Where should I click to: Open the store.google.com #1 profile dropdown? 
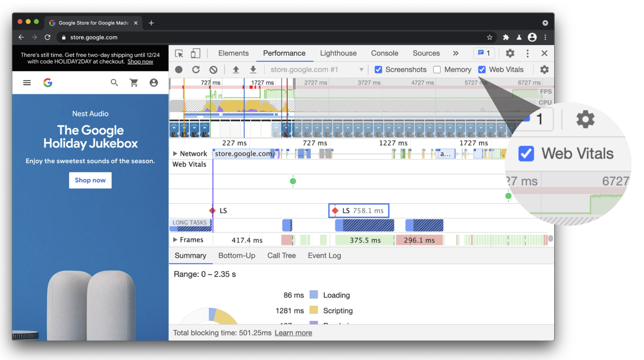coord(361,69)
